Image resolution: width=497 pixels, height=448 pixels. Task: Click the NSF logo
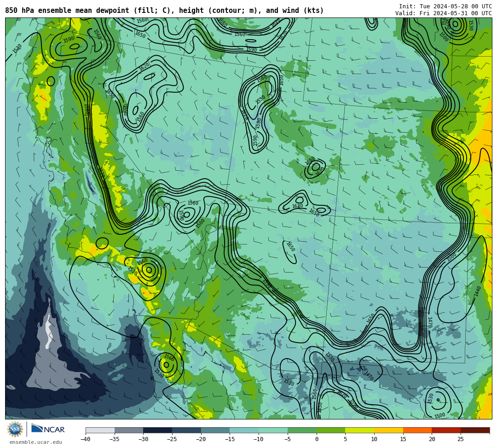click(15, 429)
